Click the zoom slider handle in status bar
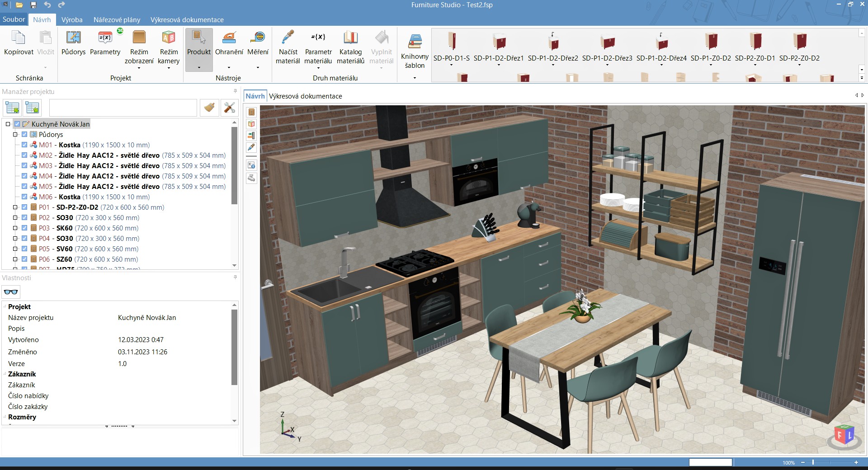The image size is (868, 470). click(x=813, y=462)
